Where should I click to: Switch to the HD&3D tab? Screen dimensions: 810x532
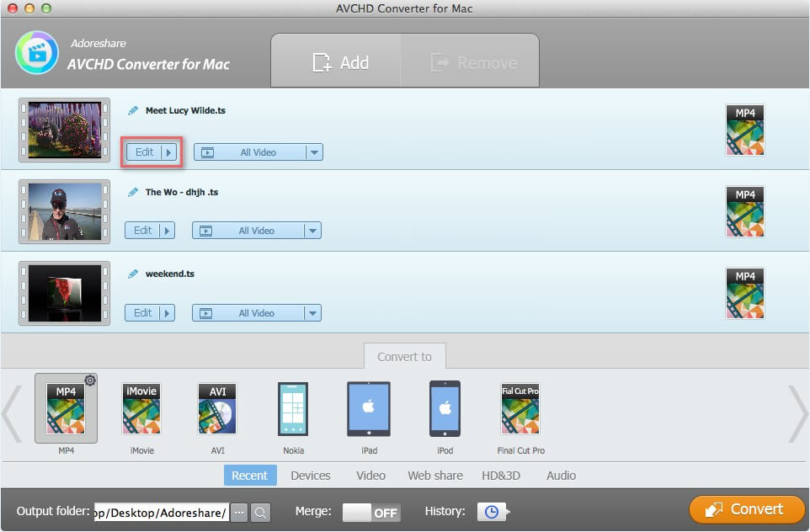point(501,476)
